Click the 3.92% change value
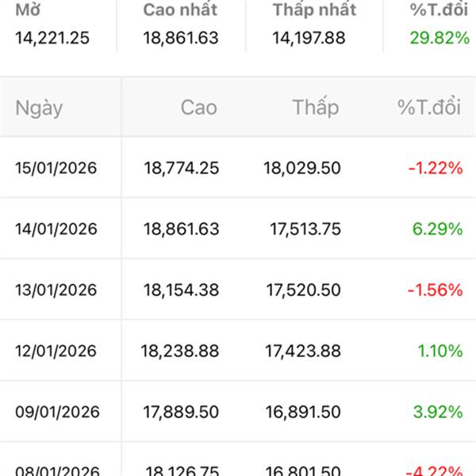The image size is (476, 476). [x=437, y=412]
